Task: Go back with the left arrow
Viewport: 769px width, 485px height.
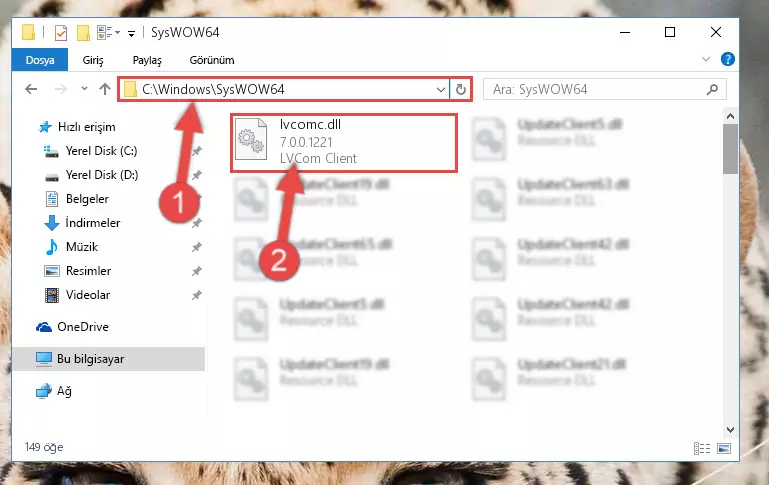Action: coord(31,89)
